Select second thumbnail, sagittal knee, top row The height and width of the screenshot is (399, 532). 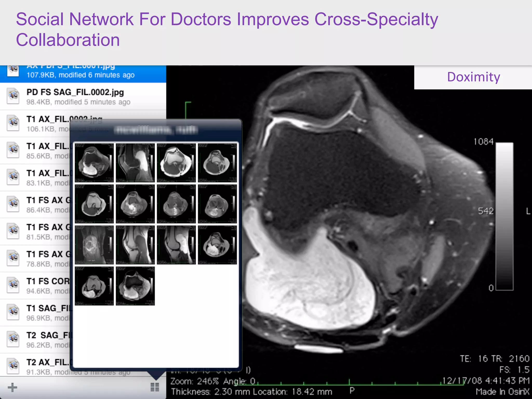click(x=135, y=163)
